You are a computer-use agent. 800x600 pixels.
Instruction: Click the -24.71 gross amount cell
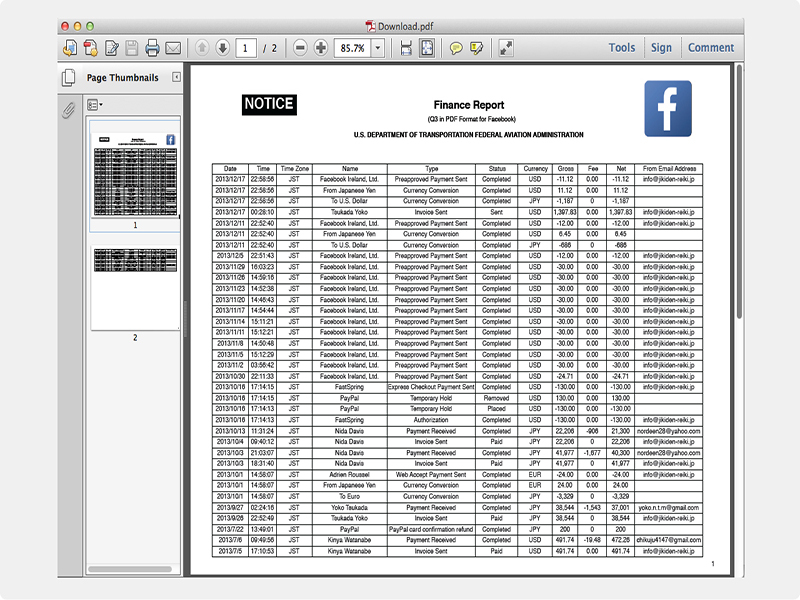point(565,376)
